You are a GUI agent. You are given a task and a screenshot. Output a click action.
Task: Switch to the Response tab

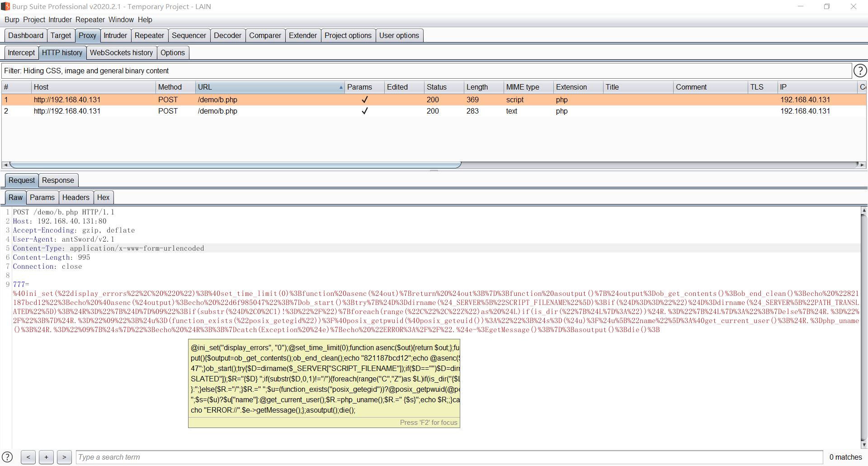point(58,180)
